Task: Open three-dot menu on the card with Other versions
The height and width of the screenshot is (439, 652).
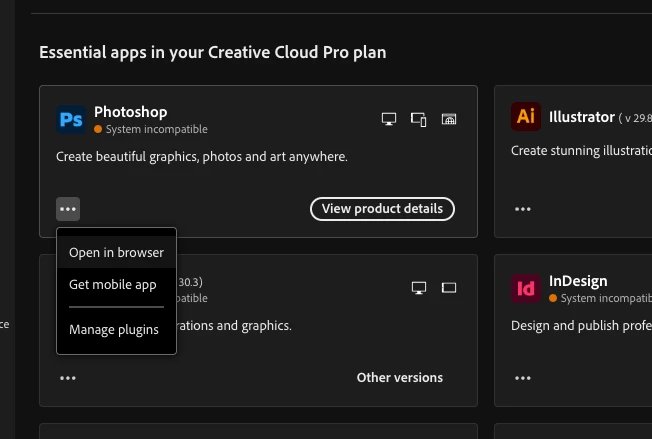Action: (x=68, y=378)
